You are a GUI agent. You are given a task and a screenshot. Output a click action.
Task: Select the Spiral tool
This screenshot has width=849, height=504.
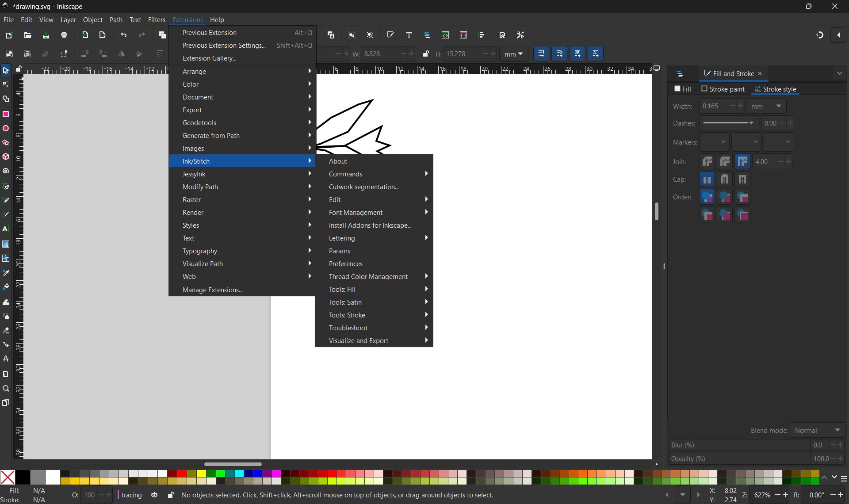(6, 171)
